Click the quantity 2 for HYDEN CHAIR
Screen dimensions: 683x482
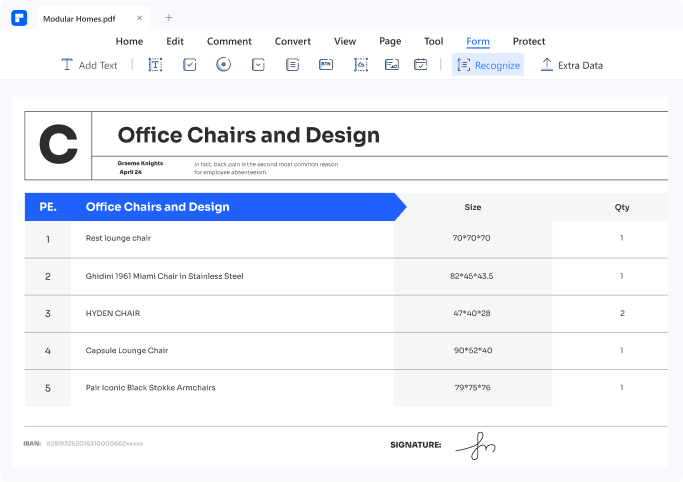point(622,313)
